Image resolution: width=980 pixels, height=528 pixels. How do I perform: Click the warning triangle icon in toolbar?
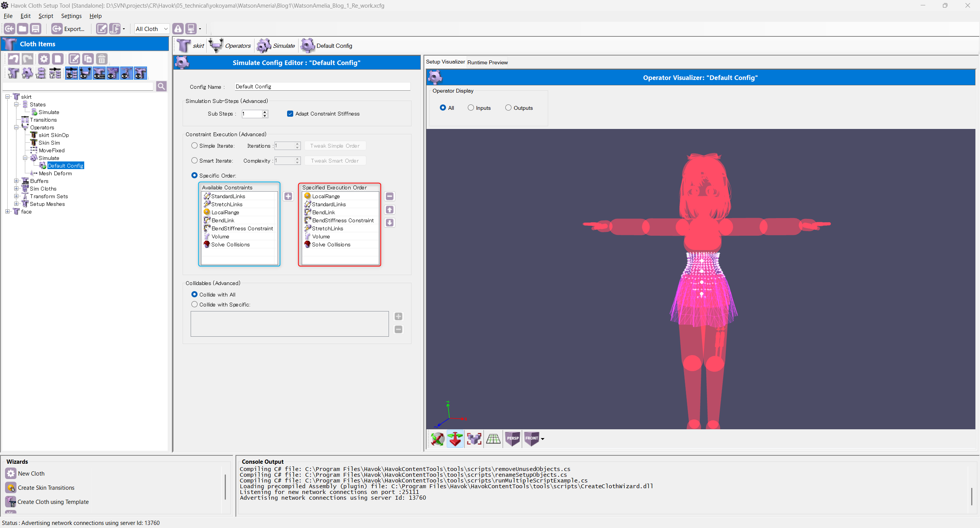(x=178, y=29)
